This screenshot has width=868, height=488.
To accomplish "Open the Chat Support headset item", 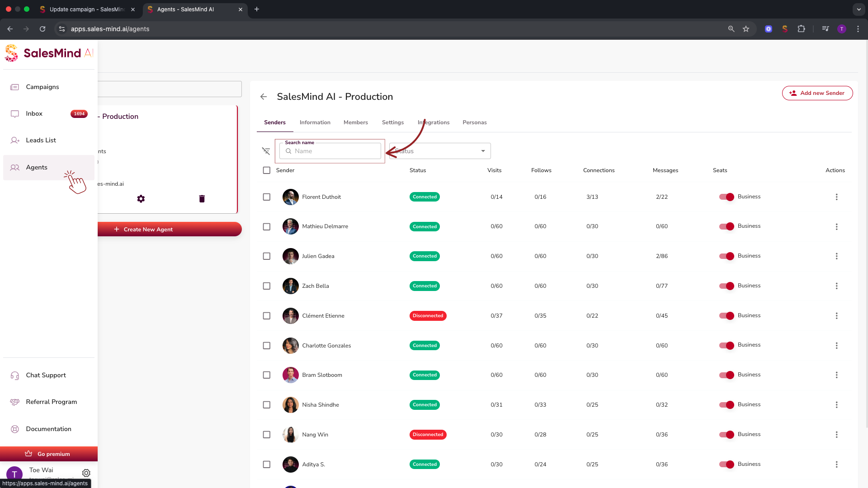I will [46, 375].
